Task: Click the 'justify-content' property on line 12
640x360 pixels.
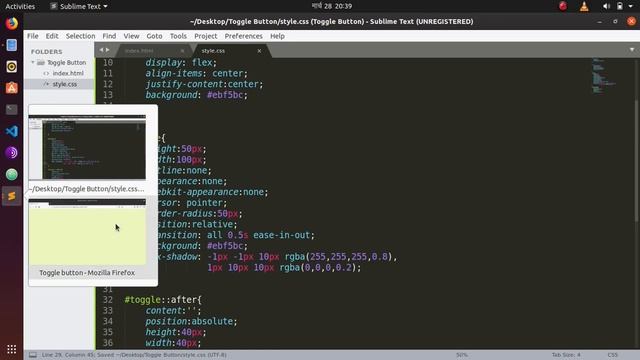Action: (x=184, y=84)
